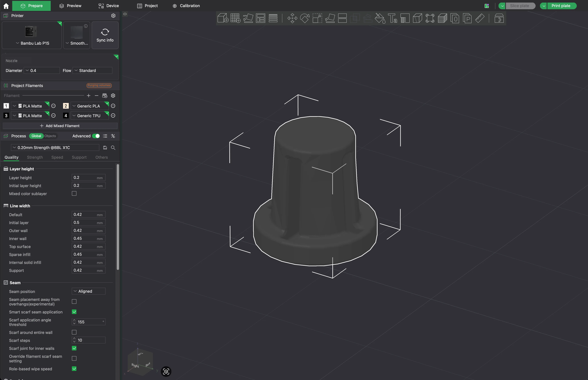Screen dimensions: 588x380
Task: Switch to the Strength settings tab
Action: 35,157
